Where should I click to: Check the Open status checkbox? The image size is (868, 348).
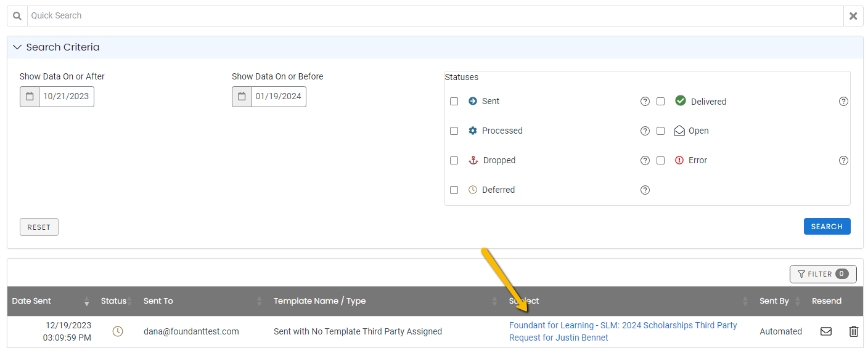660,131
